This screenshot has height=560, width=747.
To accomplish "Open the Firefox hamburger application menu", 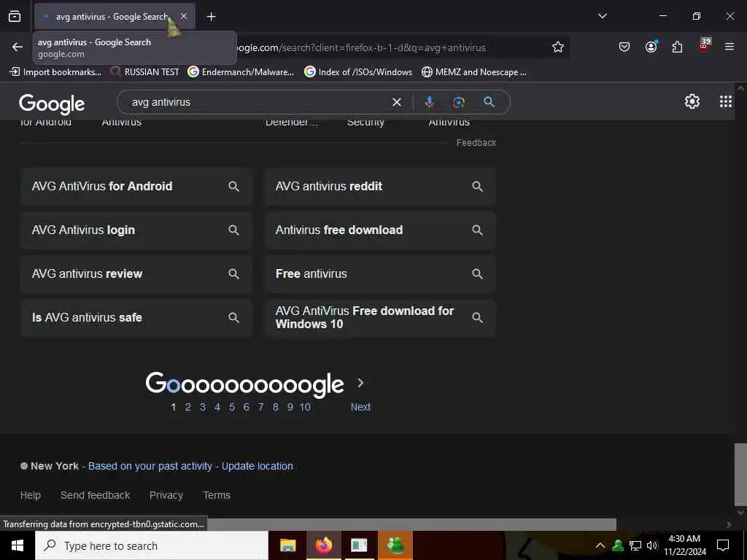I will [x=729, y=47].
